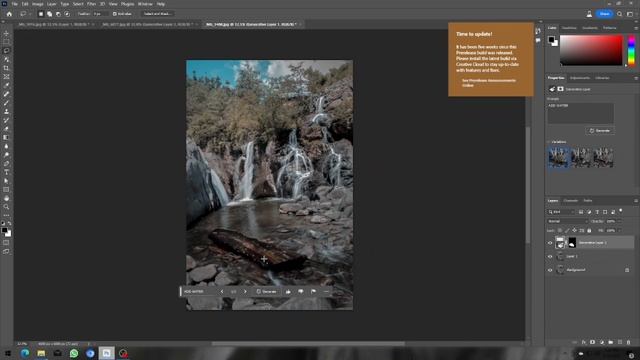This screenshot has height=360, width=640.
Task: Select the Crop tool
Action: coord(6,68)
